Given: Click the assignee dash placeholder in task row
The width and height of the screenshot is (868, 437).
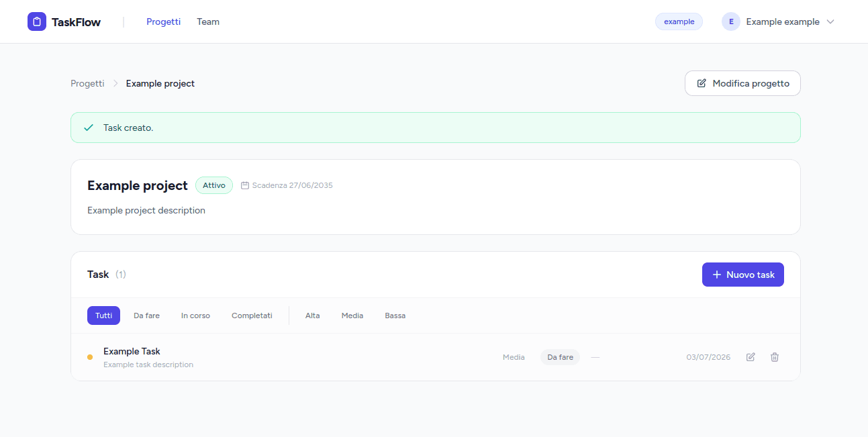Looking at the screenshot, I should pyautogui.click(x=595, y=357).
